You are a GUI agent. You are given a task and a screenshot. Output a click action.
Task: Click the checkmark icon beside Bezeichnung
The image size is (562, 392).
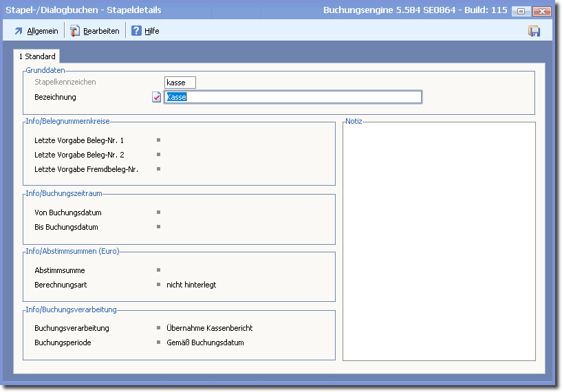pos(157,97)
